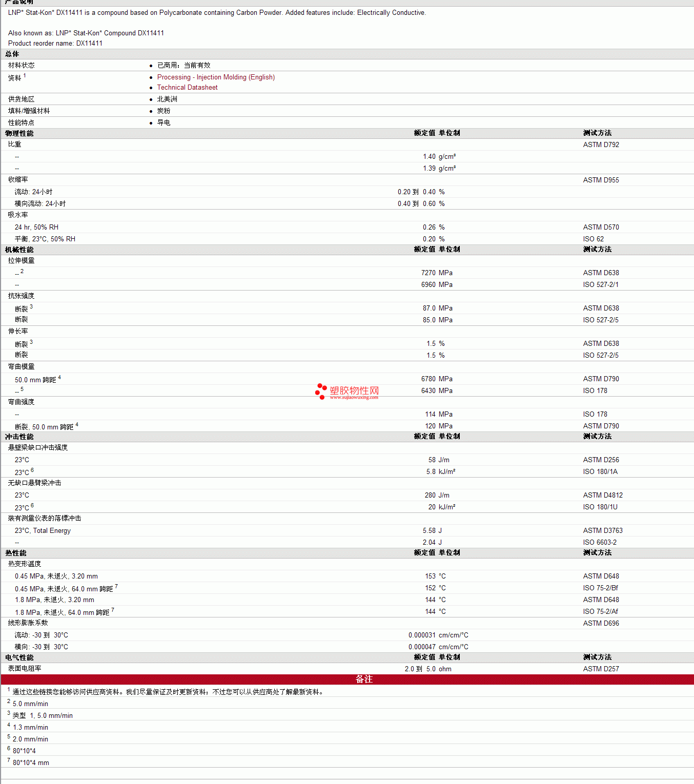Click the 导电 feature value

click(164, 123)
